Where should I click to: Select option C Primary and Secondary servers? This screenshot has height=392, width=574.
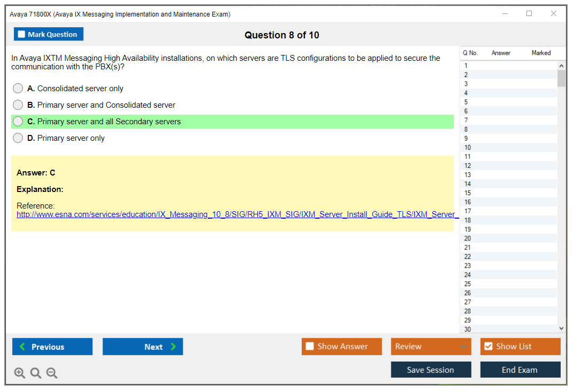18,122
